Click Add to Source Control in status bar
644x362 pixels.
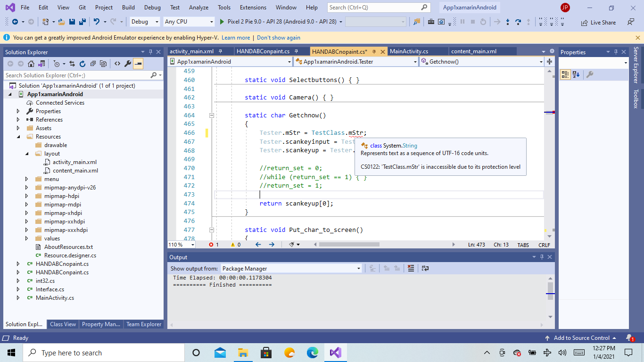(x=581, y=338)
